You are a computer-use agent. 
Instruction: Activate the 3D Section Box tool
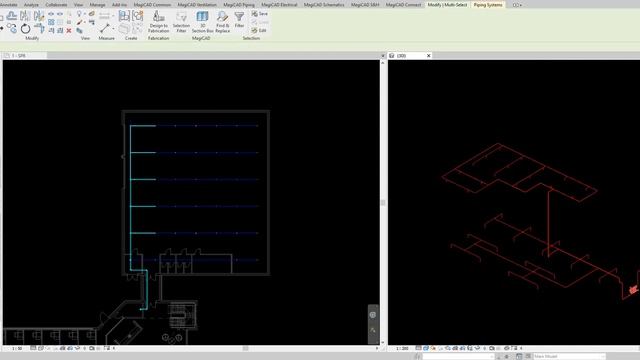[x=202, y=22]
